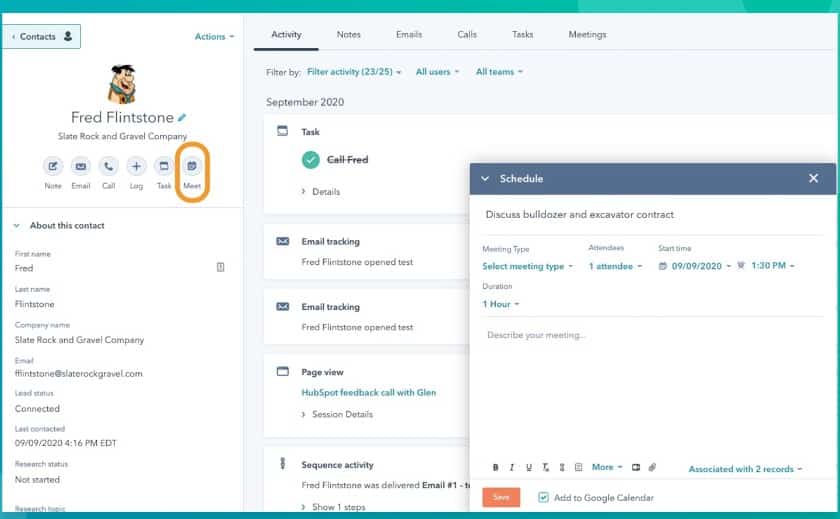
Task: Switch to the Notes tab
Action: tap(348, 34)
